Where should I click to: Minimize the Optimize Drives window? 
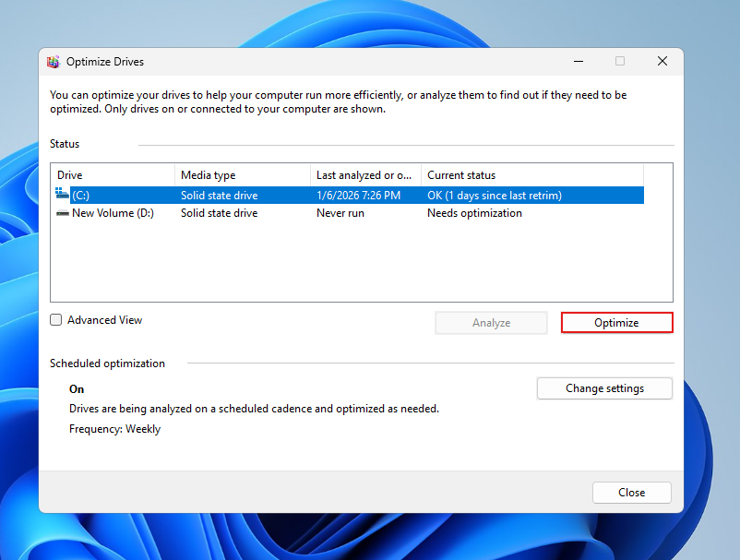click(x=578, y=62)
